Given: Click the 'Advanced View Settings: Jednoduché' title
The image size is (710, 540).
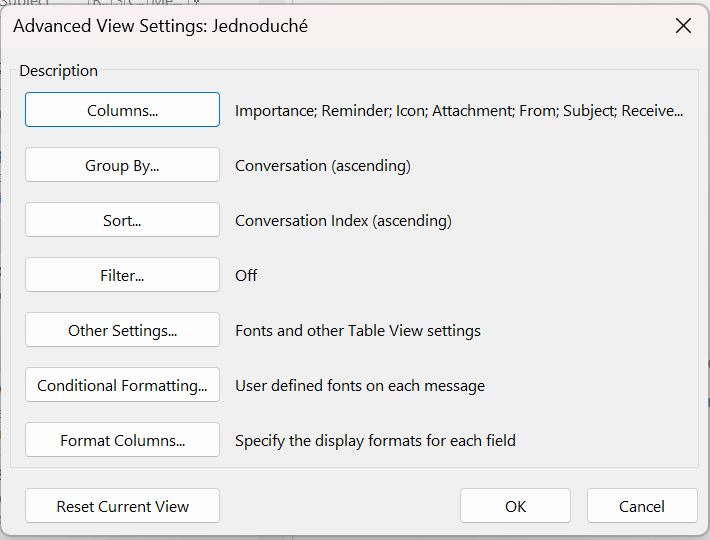Looking at the screenshot, I should 160,26.
